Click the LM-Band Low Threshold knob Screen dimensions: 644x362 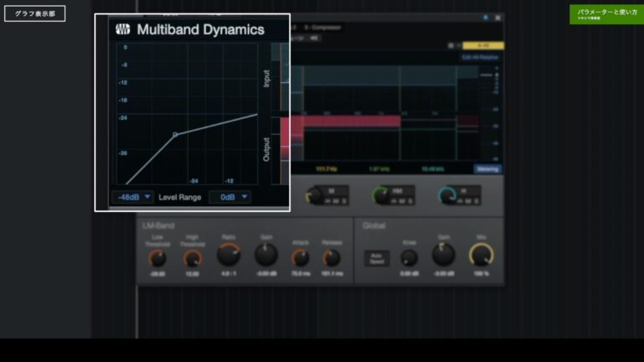157,259
